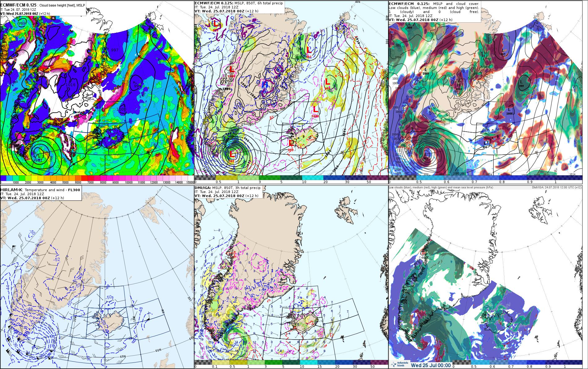
Task: Click the H 1016 high marker in cloud cover map
Action: pos(459,86)
